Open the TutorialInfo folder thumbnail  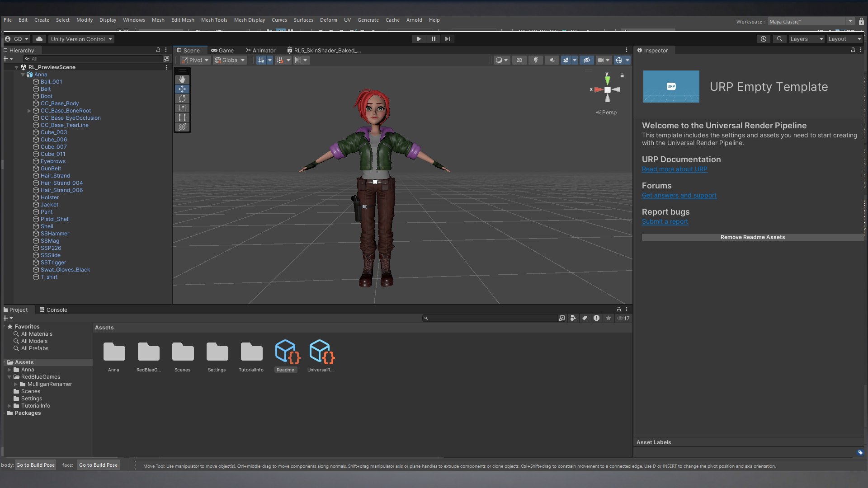point(252,352)
